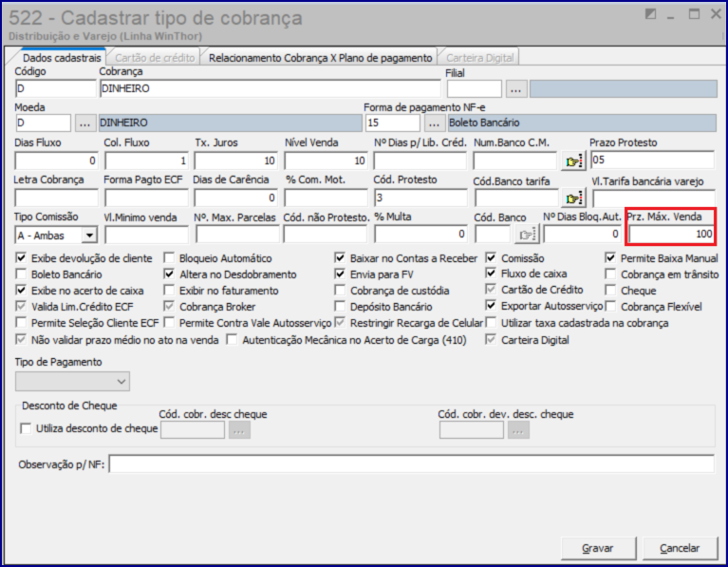Viewport: 728px width, 567px height.
Task: Click the Dias Fluxo field
Action: [56, 161]
